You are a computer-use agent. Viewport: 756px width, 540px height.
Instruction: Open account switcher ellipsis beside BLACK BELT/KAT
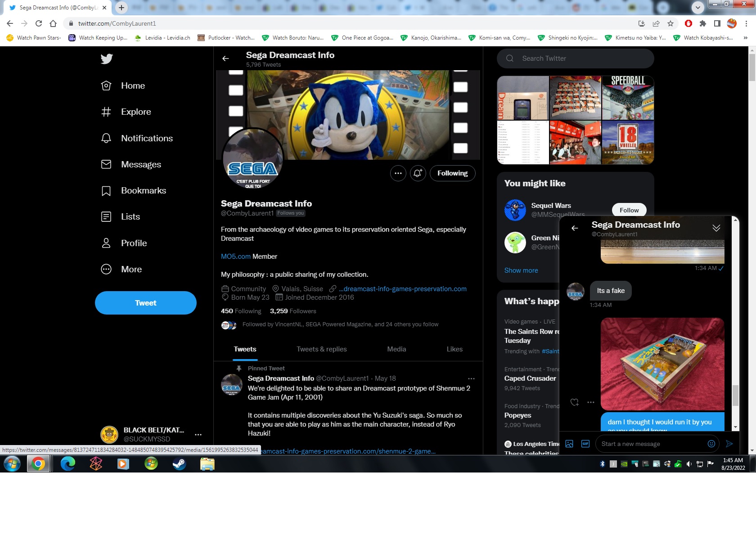click(x=198, y=435)
